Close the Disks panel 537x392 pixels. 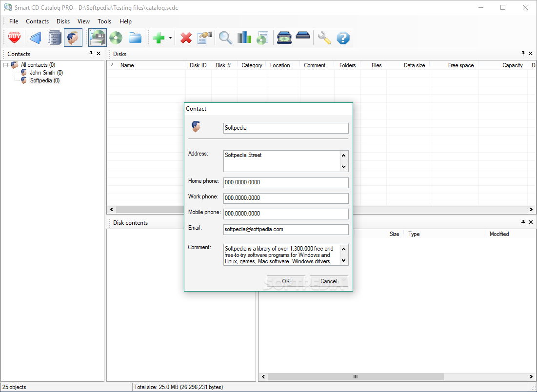(531, 54)
